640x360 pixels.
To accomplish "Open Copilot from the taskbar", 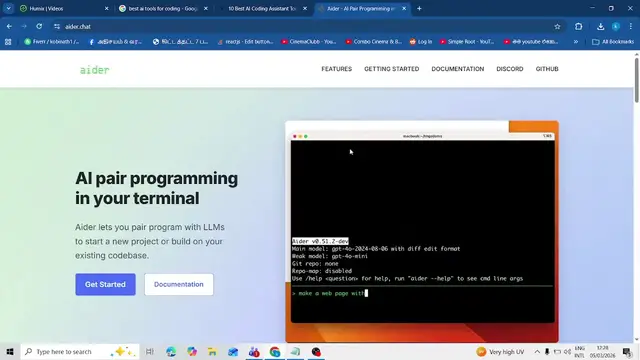I will (x=192, y=351).
